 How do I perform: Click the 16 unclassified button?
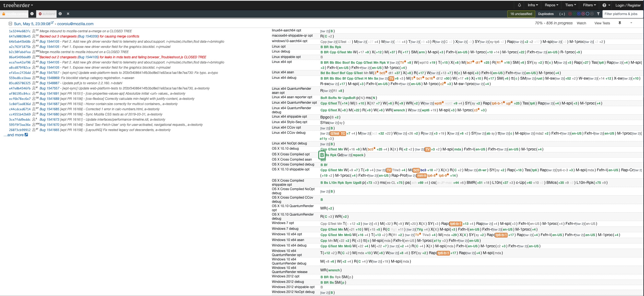(x=521, y=14)
